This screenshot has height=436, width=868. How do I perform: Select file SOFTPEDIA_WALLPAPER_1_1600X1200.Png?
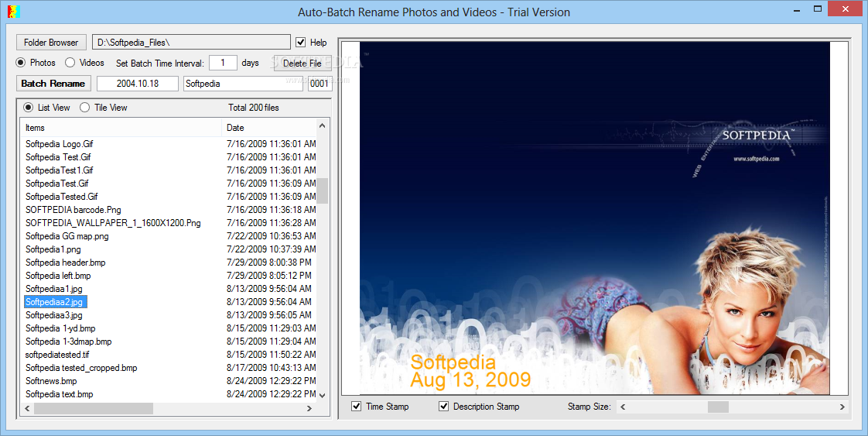(x=113, y=223)
